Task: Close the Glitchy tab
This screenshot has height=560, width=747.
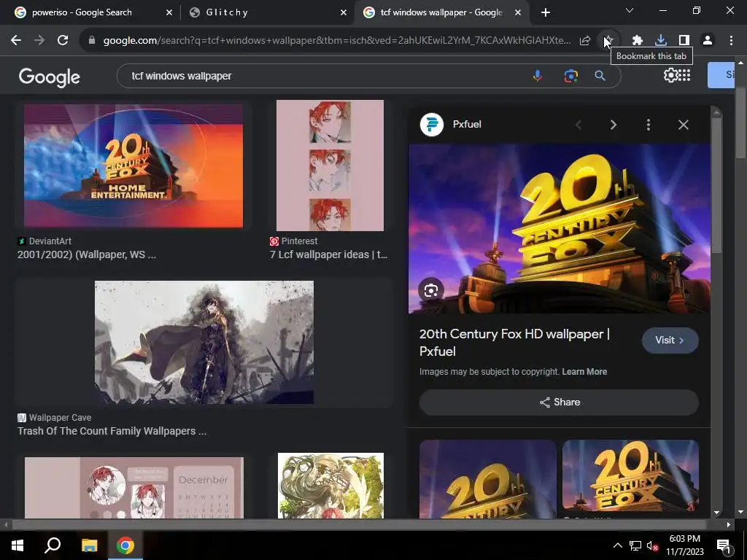Action: click(x=344, y=13)
